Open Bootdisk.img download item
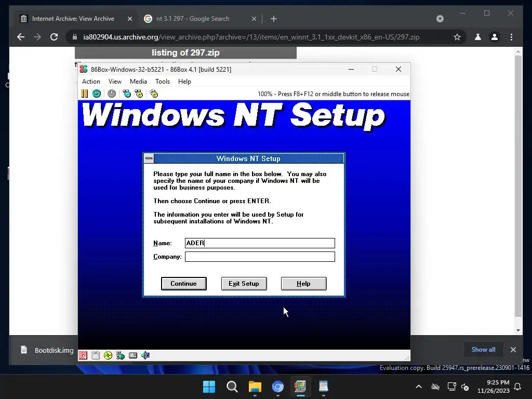532x399 pixels. [47, 350]
